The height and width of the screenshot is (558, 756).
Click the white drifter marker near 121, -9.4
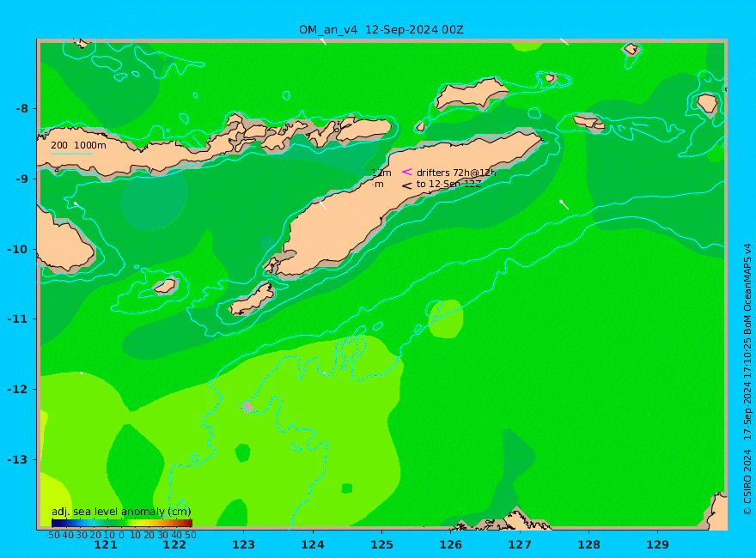(x=76, y=203)
